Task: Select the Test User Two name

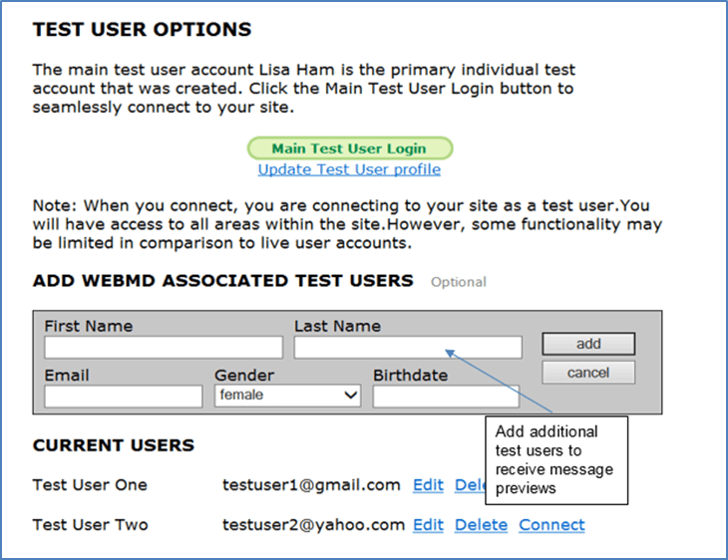Action: point(90,525)
